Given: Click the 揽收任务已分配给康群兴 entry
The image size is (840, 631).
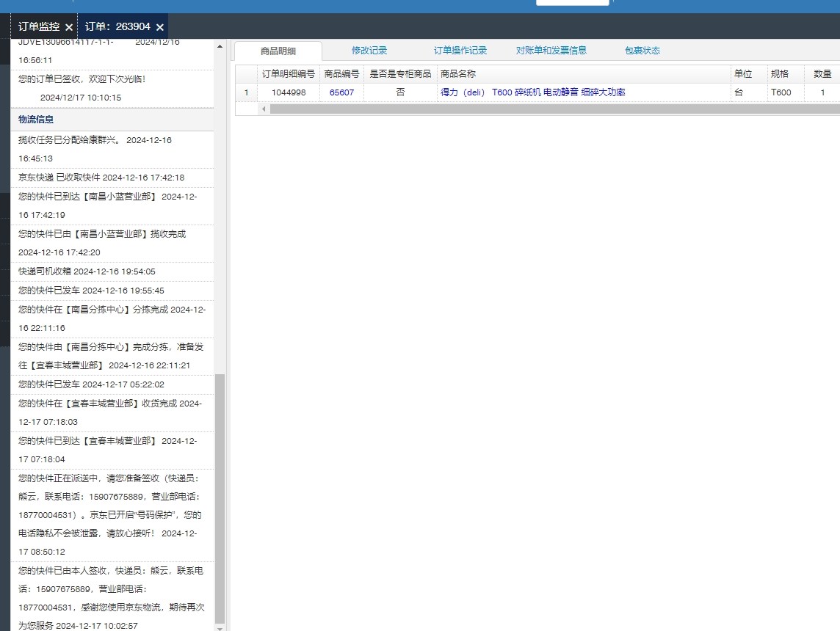Looking at the screenshot, I should pos(112,150).
